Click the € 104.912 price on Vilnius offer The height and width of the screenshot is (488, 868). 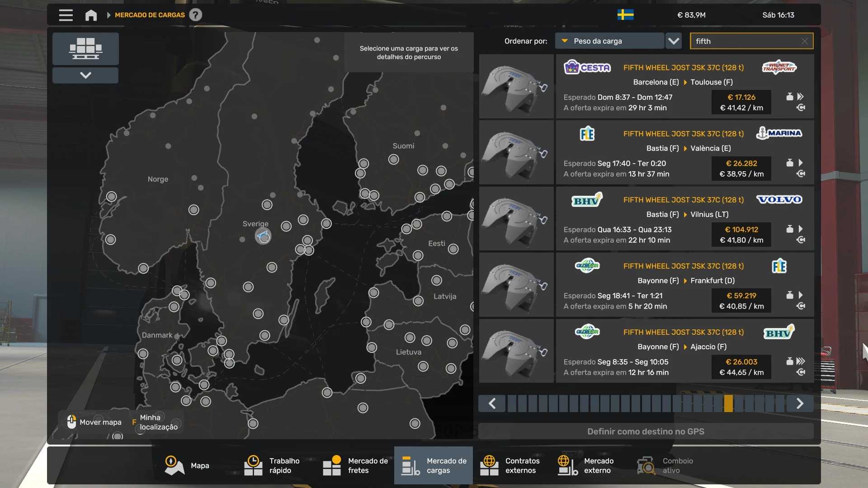741,230
